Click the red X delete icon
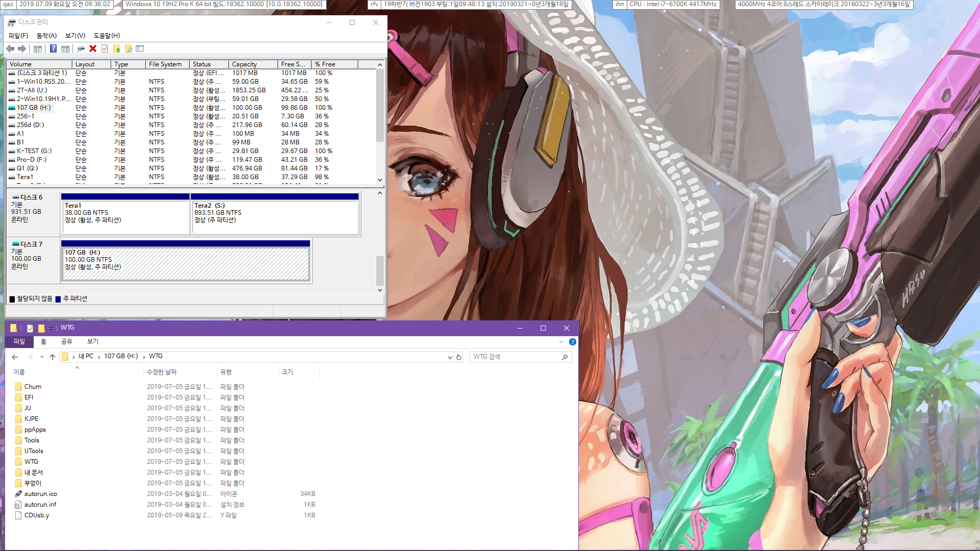 coord(93,48)
